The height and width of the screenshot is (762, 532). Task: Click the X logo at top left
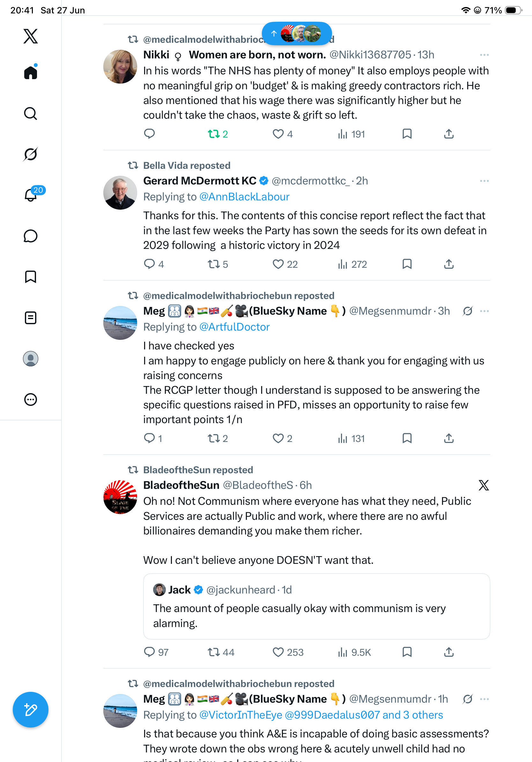pyautogui.click(x=31, y=36)
